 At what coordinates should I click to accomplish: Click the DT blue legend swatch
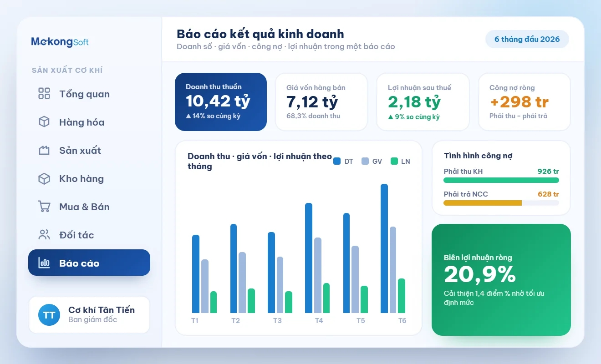(x=337, y=161)
